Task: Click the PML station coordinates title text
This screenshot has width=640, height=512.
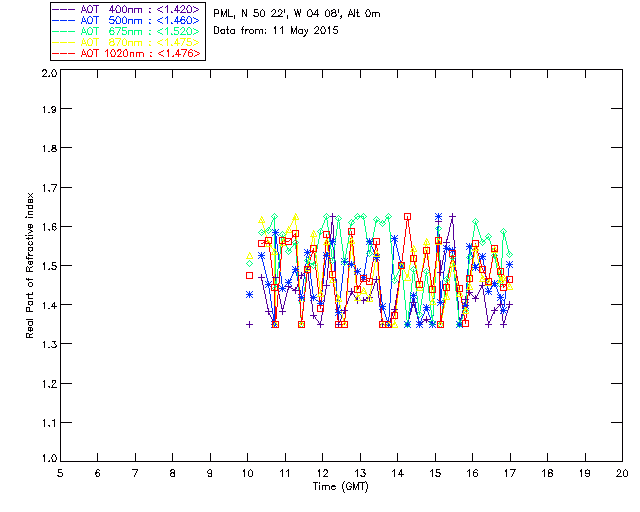Action: 297,13
